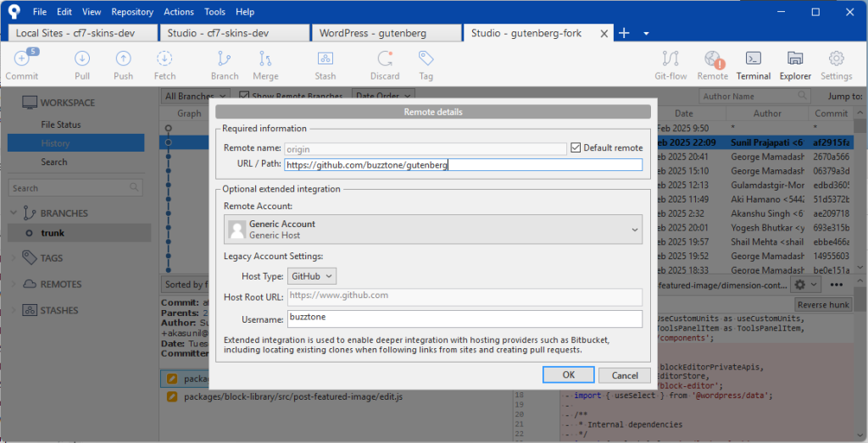Click the URL / Path input field
The width and height of the screenshot is (868, 443).
click(x=463, y=165)
